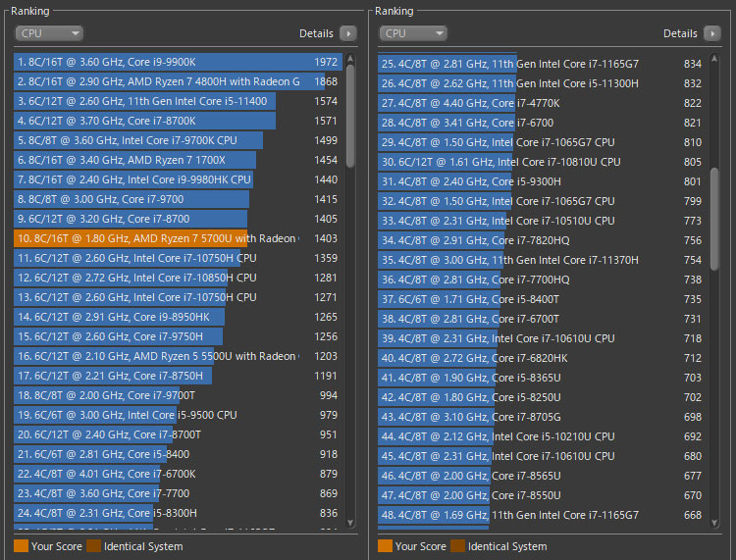Viewport: 736px width, 560px height.
Task: Select row 39 Core i7-10610U score 718
Action: [x=542, y=338]
